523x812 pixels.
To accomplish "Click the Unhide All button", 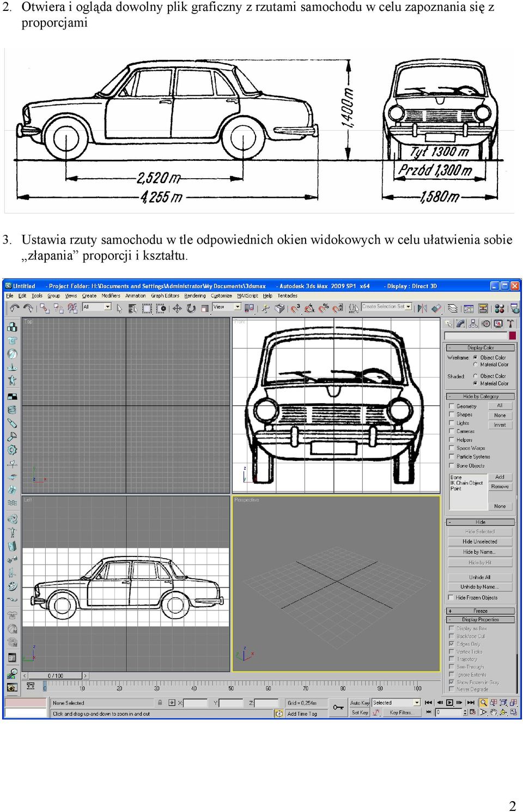I will point(480,577).
